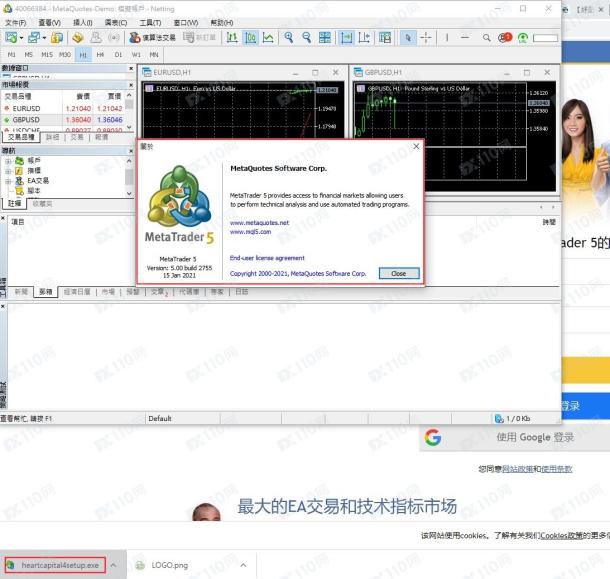Expand the first tree node in Navigator
This screenshot has height=579, width=610.
pos(8,161)
